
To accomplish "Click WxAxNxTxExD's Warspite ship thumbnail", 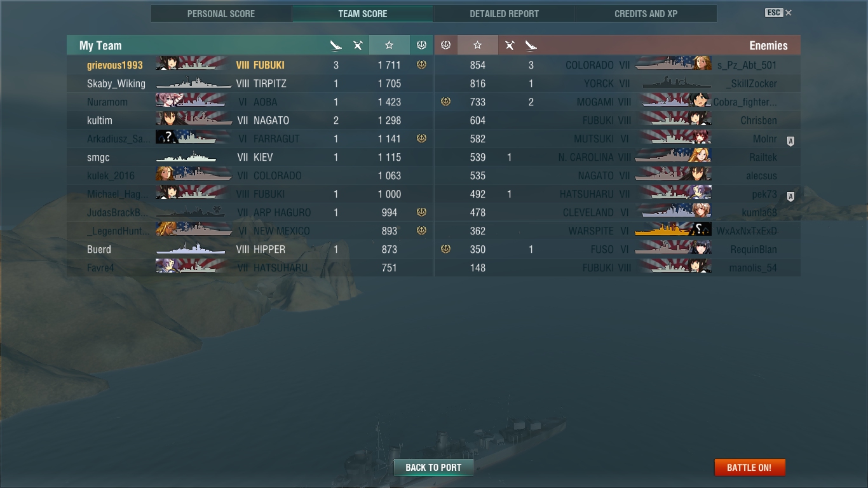I will [x=673, y=230].
